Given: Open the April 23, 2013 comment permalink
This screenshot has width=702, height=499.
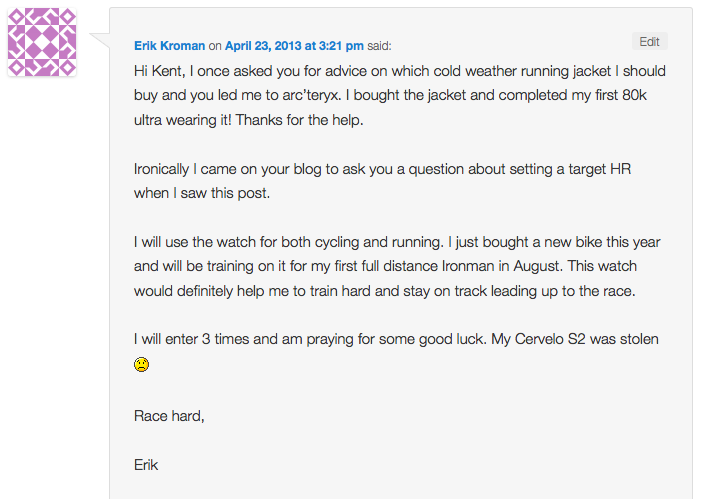Looking at the screenshot, I should click(x=293, y=46).
